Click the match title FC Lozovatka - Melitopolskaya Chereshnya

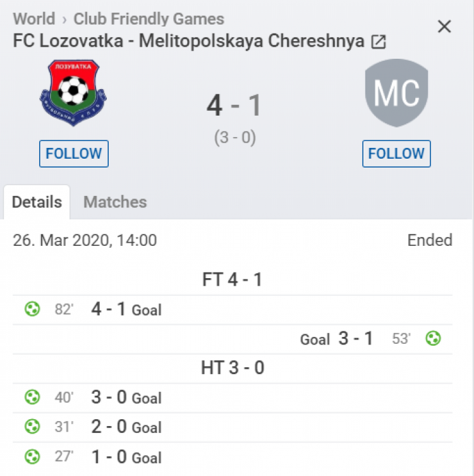(x=188, y=42)
